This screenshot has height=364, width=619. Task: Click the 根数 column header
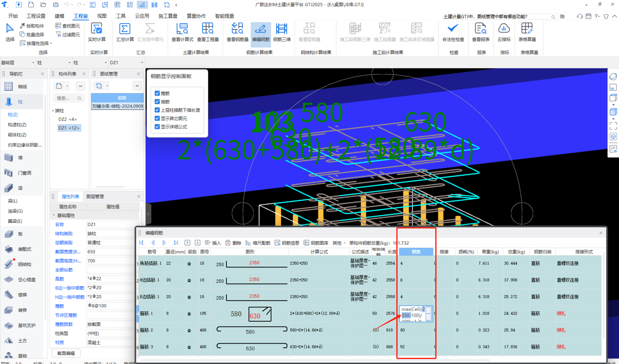[416, 252]
